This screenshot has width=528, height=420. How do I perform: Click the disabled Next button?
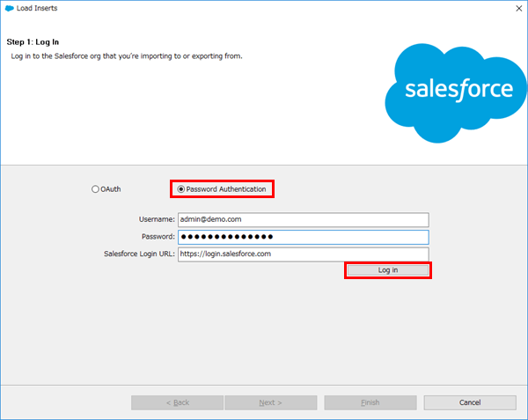[271, 402]
